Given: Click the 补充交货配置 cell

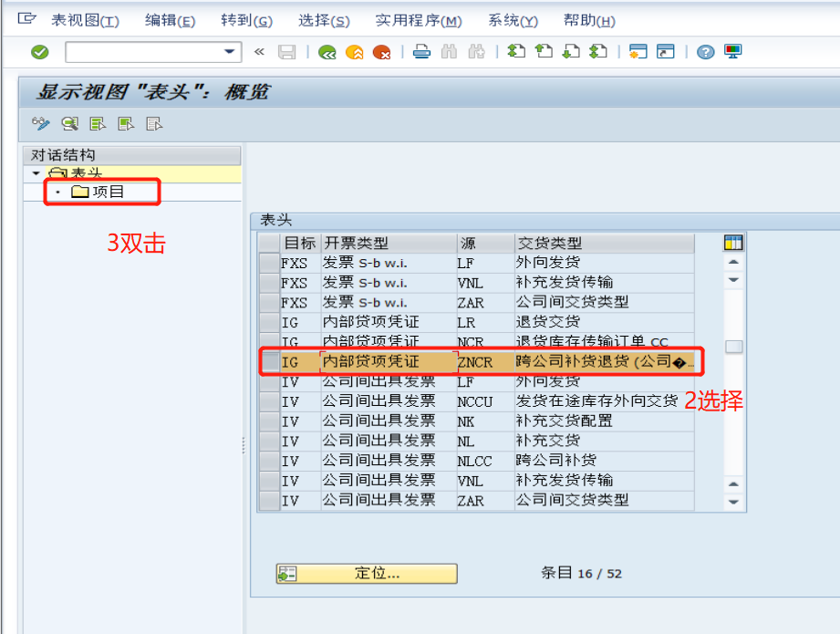Looking at the screenshot, I should (x=605, y=421).
